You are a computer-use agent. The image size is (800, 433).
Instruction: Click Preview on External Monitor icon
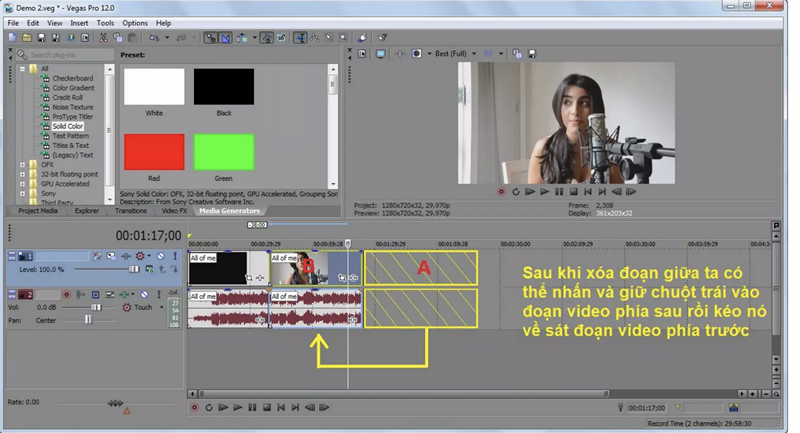pyautogui.click(x=381, y=54)
